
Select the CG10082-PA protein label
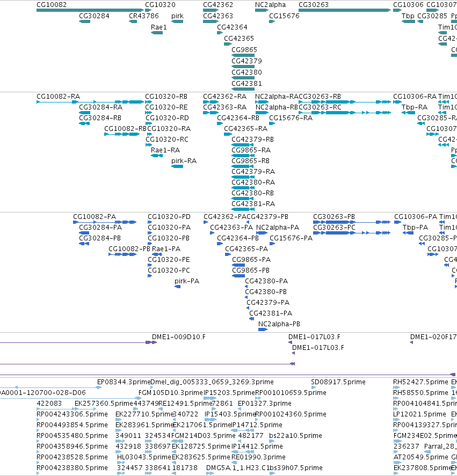click(95, 217)
